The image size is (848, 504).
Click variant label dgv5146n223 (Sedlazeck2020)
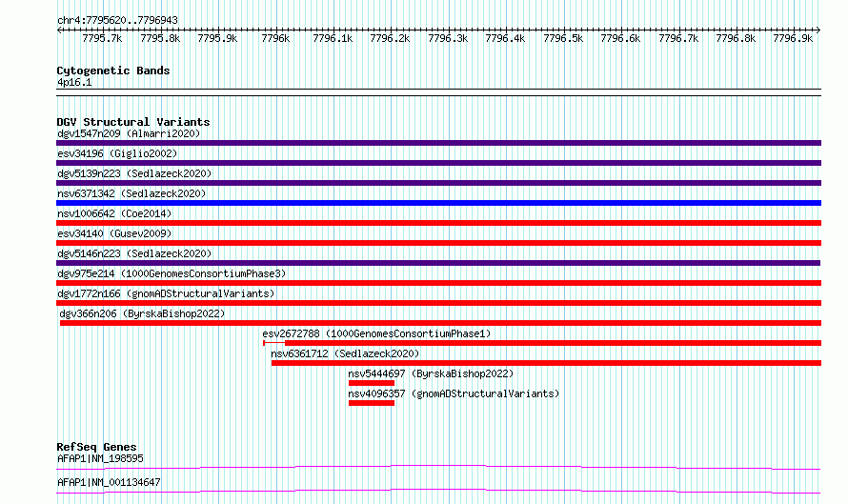tap(134, 253)
